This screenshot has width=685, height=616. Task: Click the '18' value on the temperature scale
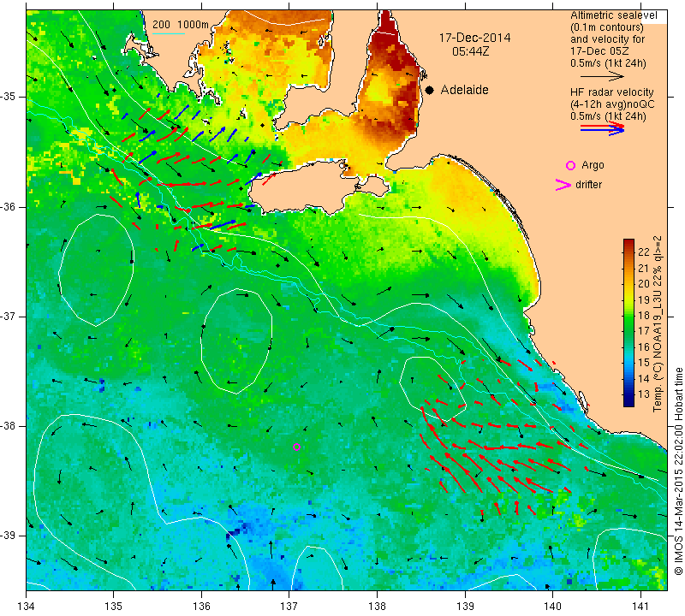644,315
